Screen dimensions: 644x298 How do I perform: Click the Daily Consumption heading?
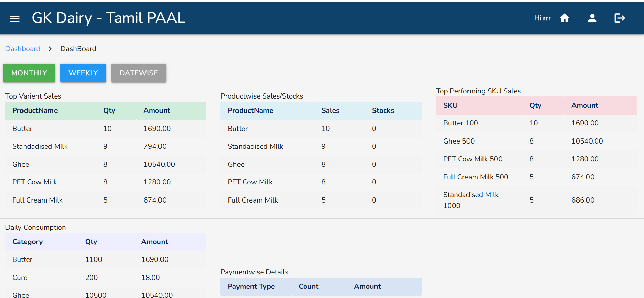coord(35,227)
